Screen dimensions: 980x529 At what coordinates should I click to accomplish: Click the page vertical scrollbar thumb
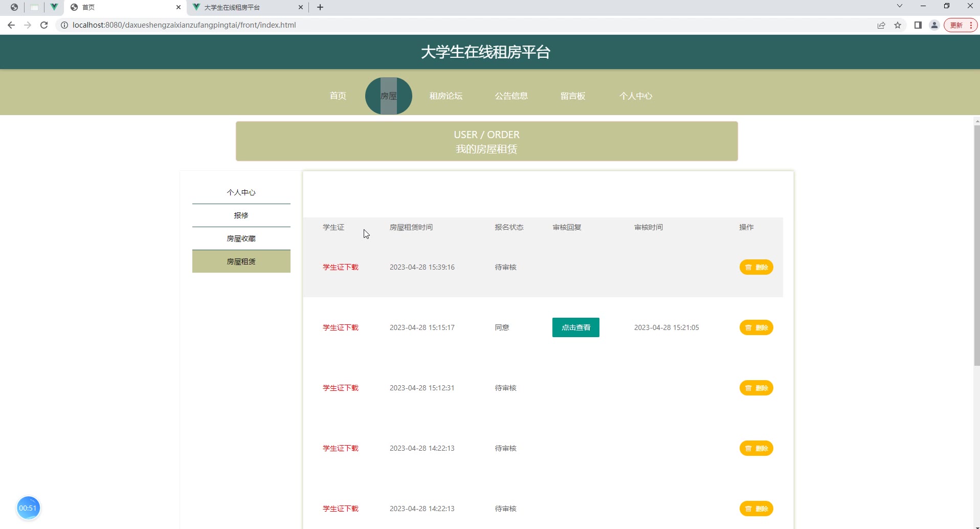(x=976, y=246)
